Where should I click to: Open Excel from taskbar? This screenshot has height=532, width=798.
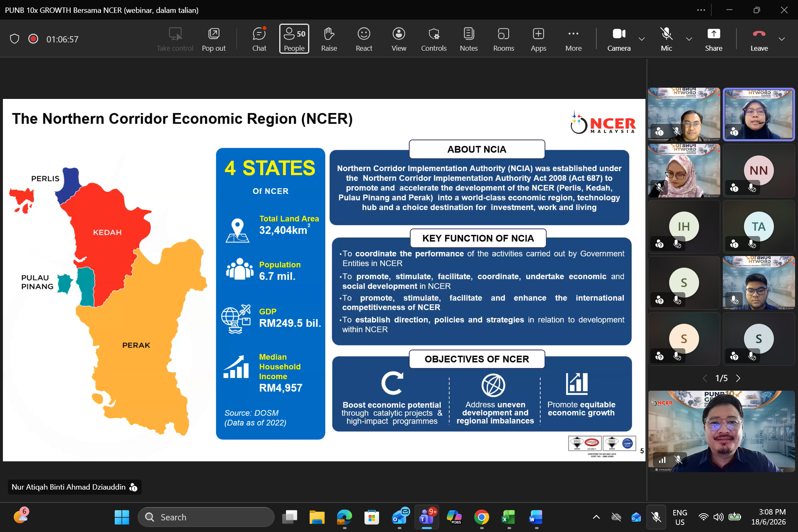click(x=509, y=517)
